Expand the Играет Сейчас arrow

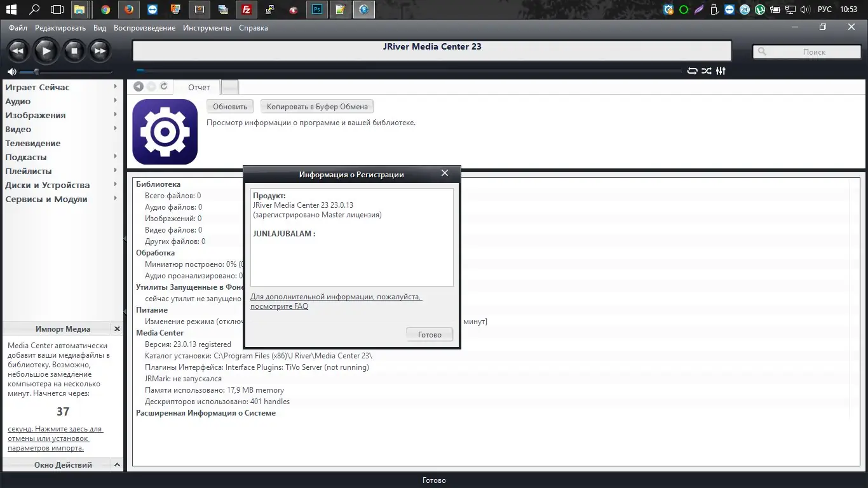(116, 87)
